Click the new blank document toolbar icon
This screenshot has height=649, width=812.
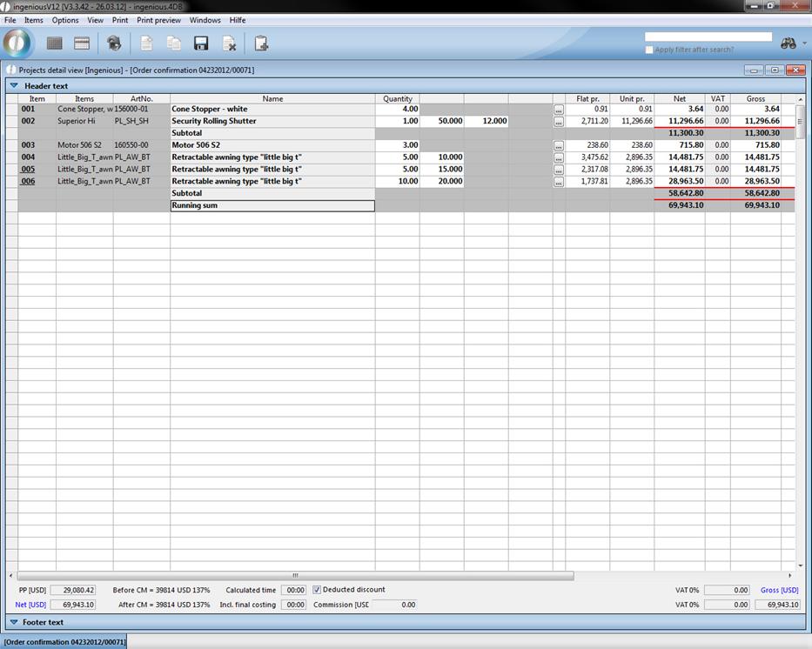click(146, 43)
